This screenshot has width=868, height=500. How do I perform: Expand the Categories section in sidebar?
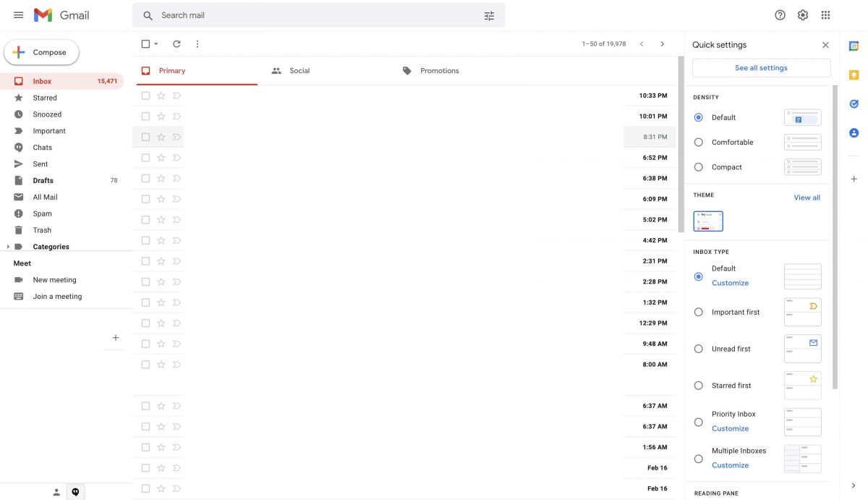7,246
